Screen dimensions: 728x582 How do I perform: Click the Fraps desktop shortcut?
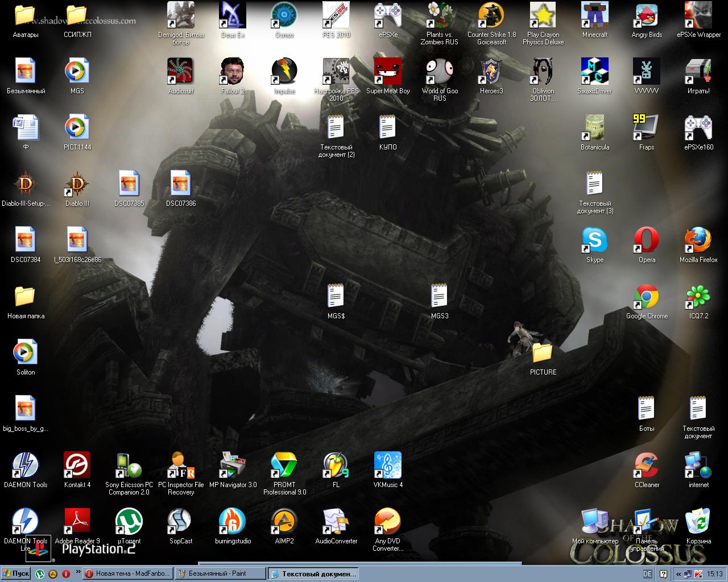(647, 128)
